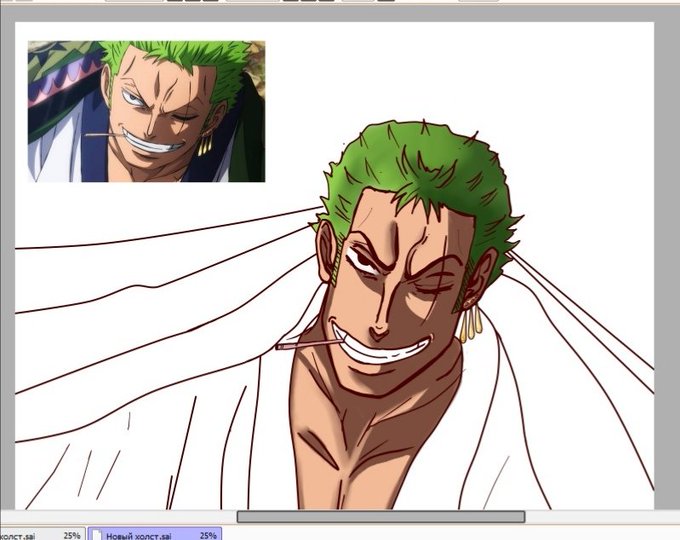This screenshot has height=540, width=680.
Task: Click the Zoro reference image on canvas
Action: tap(147, 111)
